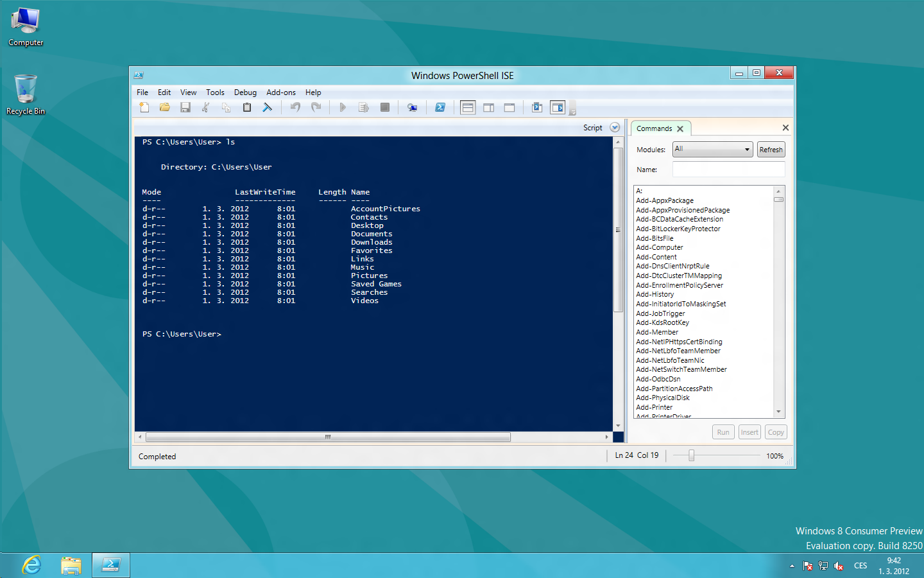The image size is (924, 578).
Task: Open the View menu
Action: pos(188,92)
